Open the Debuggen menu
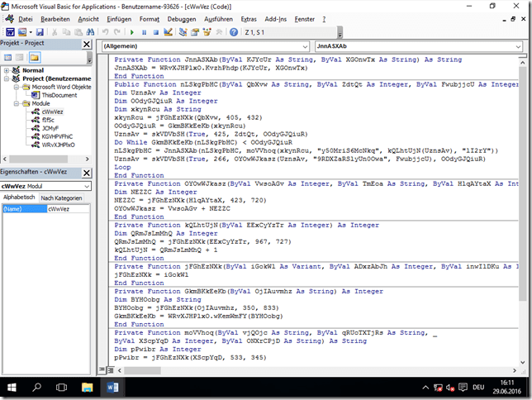Viewport: 532px width, 400px height. click(181, 18)
